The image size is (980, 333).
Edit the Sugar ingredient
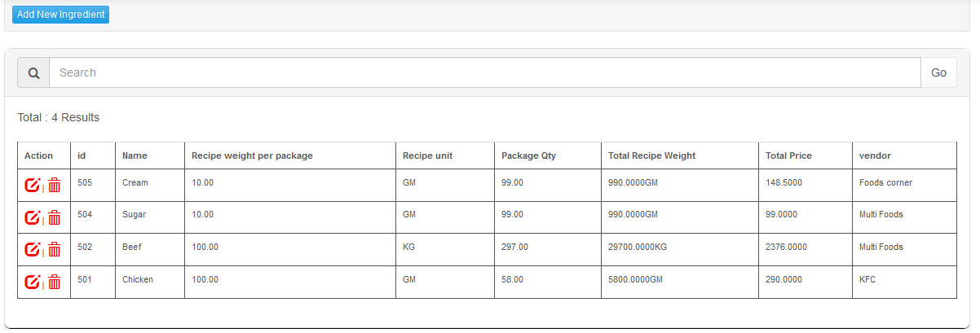(32, 217)
